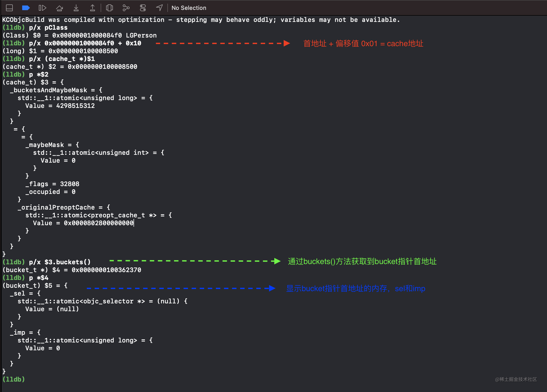Hide the debug area panel
Screen dimensions: 547x392
coord(9,8)
